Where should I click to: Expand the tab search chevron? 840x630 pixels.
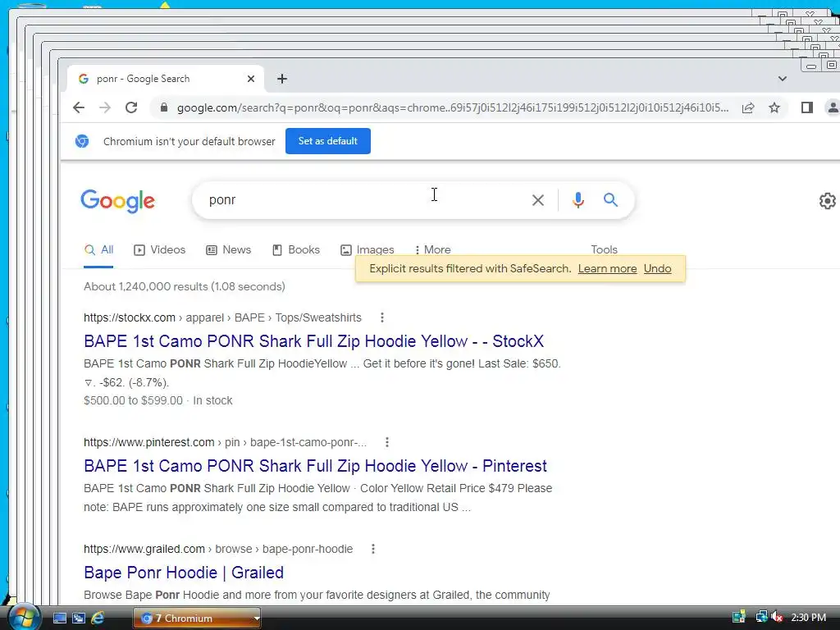tap(782, 79)
